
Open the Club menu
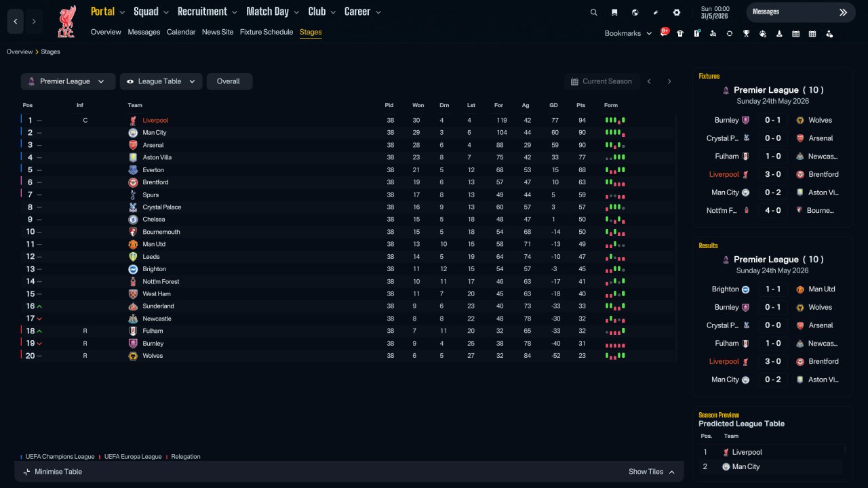[322, 12]
